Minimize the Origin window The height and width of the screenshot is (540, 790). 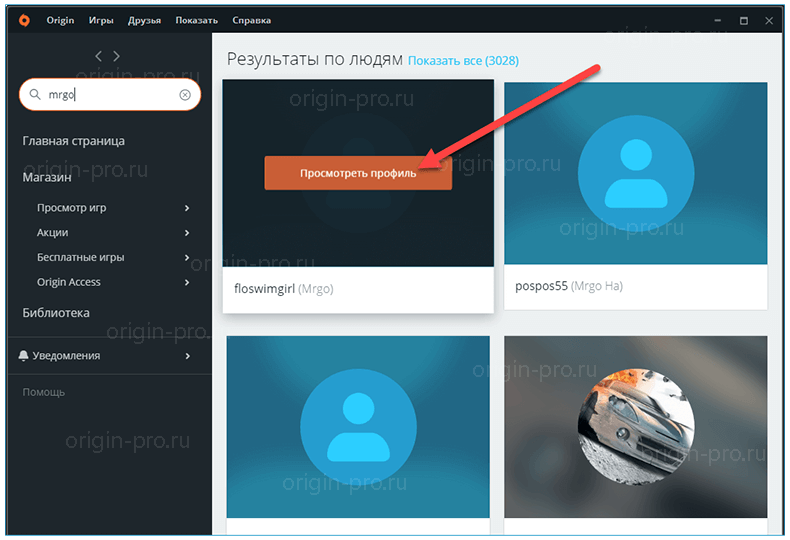[x=717, y=21]
